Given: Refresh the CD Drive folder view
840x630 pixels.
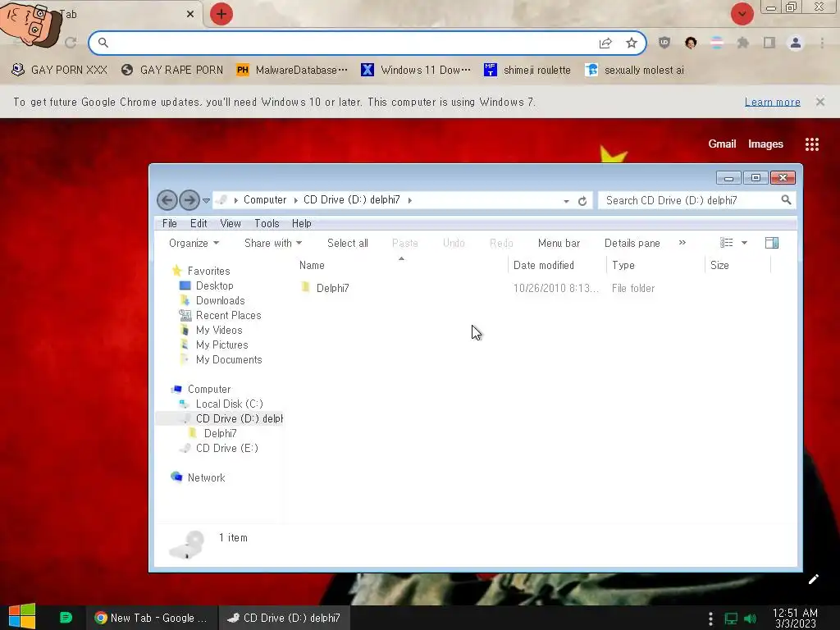Looking at the screenshot, I should 582,201.
